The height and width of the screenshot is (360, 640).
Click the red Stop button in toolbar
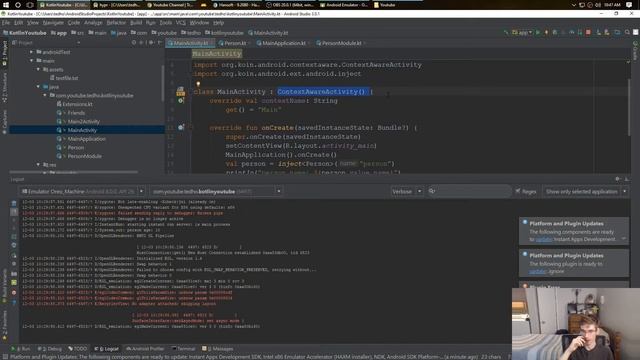pyautogui.click(x=588, y=33)
